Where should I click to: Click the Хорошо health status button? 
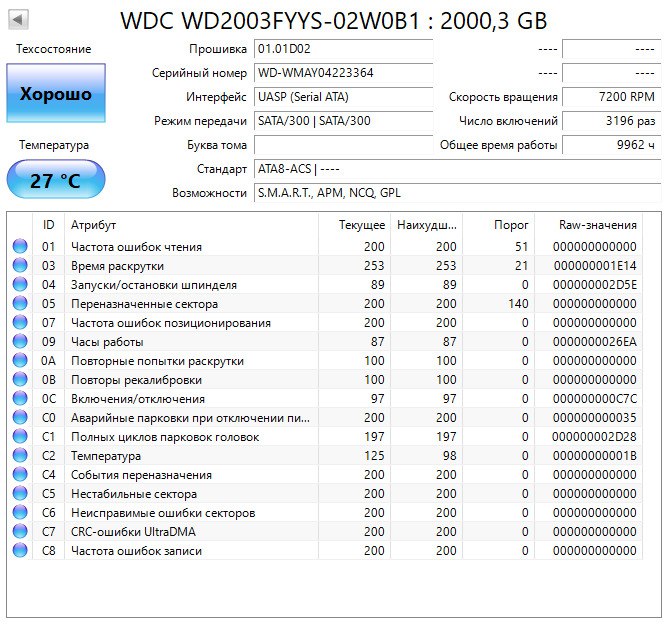(56, 93)
